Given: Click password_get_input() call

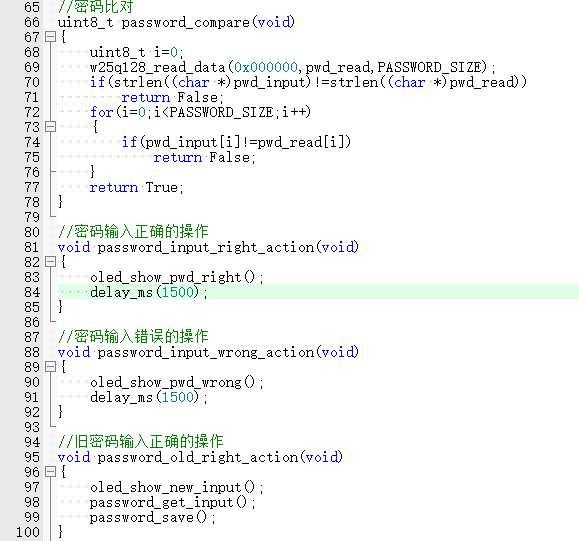Looking at the screenshot, I should point(172,503).
